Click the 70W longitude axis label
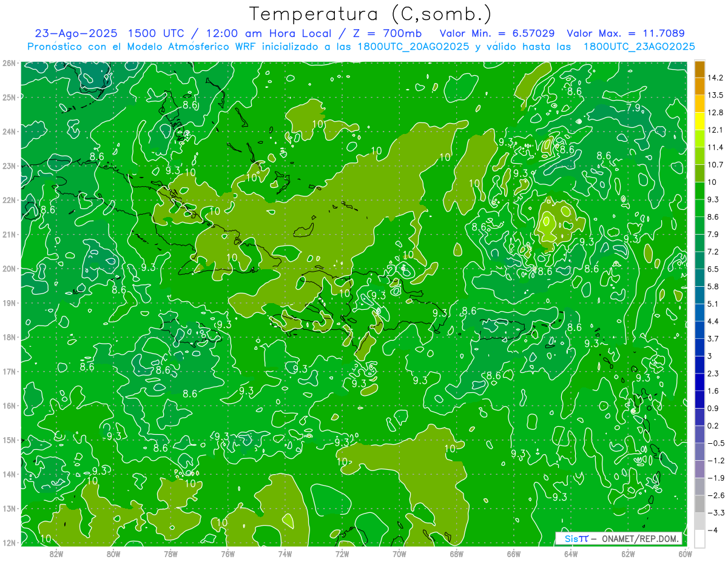Viewport: 728px width, 562px height. pyautogui.click(x=399, y=554)
